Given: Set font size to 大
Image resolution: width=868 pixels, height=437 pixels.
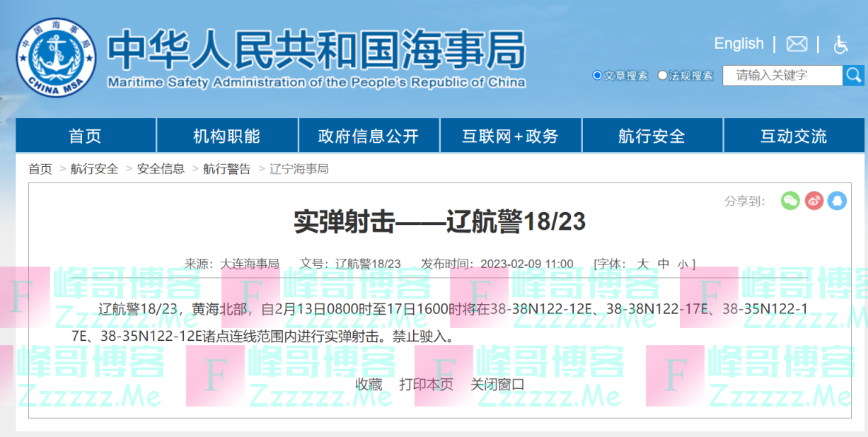Looking at the screenshot, I should click(x=642, y=264).
